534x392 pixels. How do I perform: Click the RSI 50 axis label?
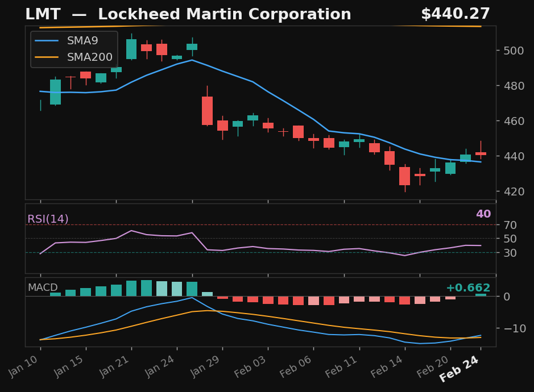click(511, 239)
